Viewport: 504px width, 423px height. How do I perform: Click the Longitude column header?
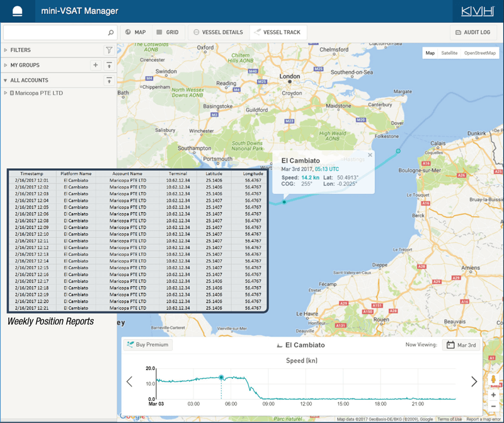(253, 174)
